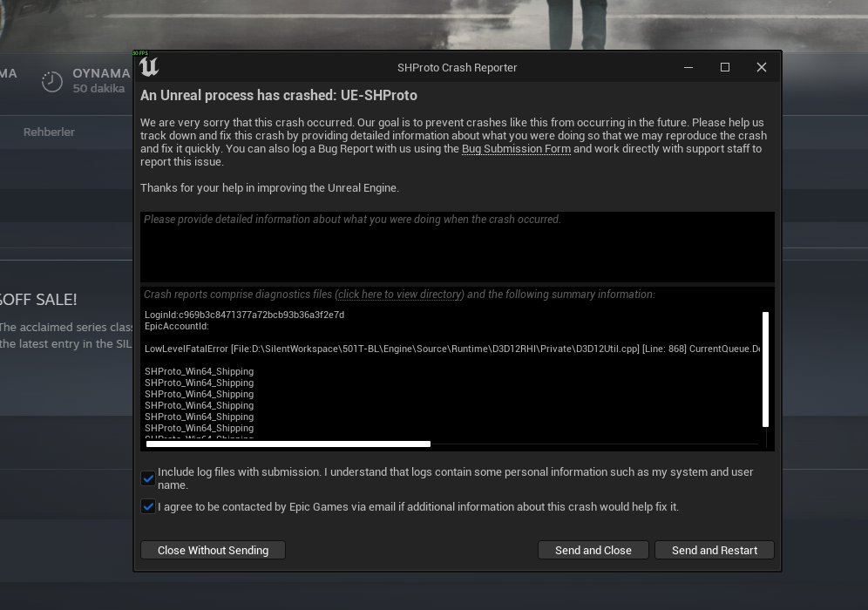Open the Bug Submission Form link
The height and width of the screenshot is (610, 868).
point(516,149)
